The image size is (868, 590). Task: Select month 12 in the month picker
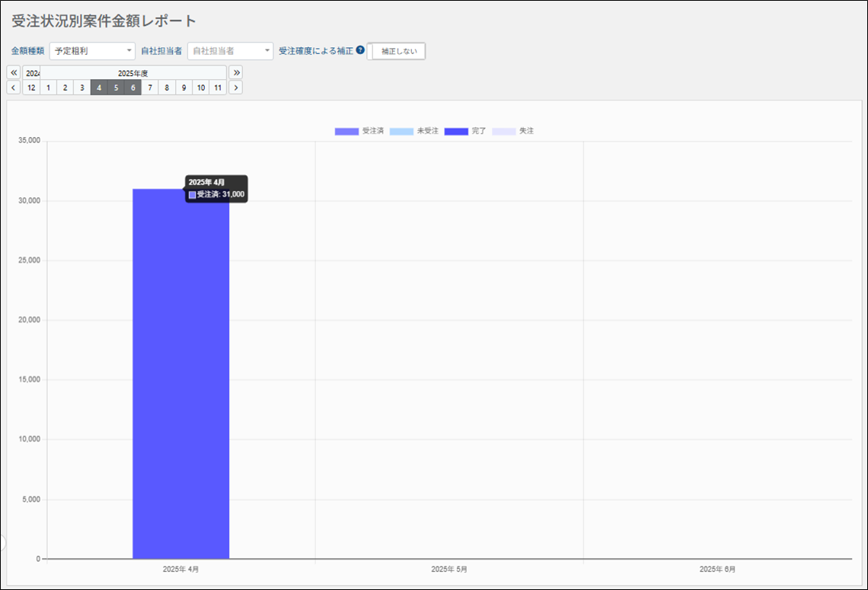[x=31, y=88]
